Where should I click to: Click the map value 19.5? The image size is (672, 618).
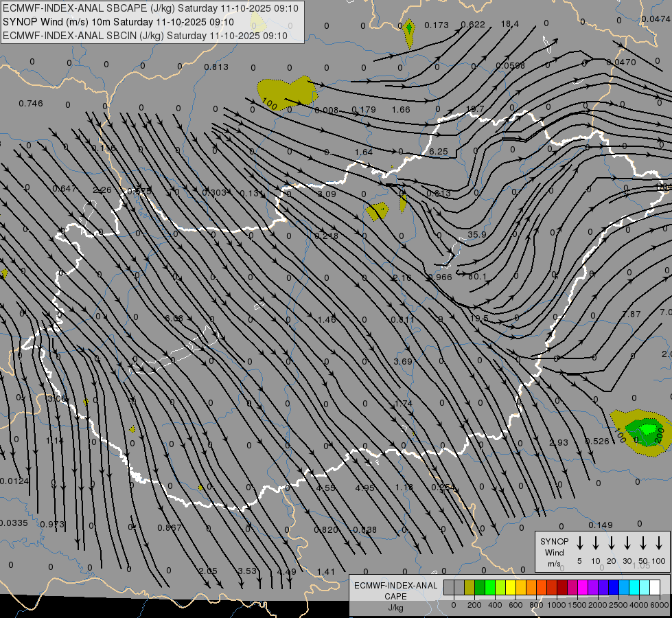[479, 318]
